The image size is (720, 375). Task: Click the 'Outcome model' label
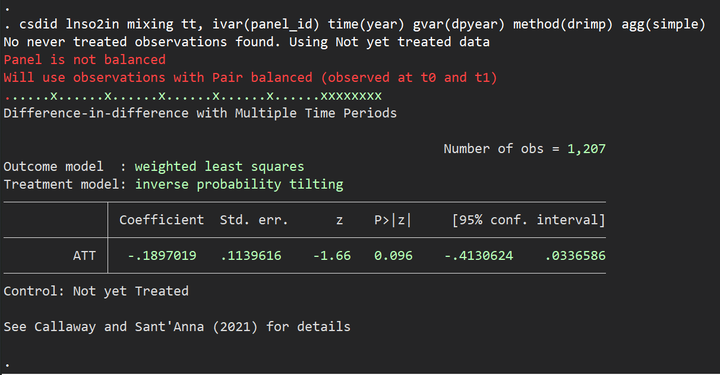coord(53,167)
